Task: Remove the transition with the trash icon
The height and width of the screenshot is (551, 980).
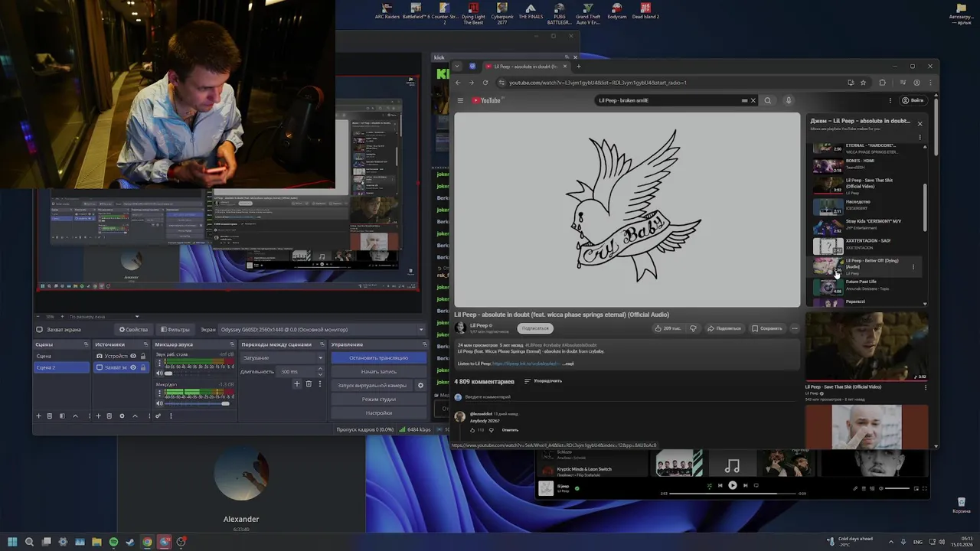Action: tap(308, 384)
